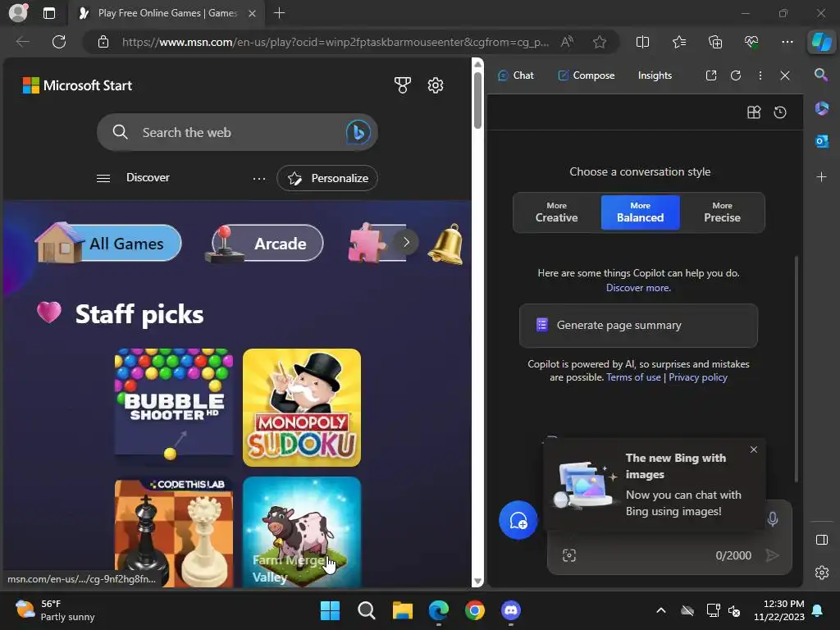Click the scrollbar down arrow

pyautogui.click(x=477, y=582)
